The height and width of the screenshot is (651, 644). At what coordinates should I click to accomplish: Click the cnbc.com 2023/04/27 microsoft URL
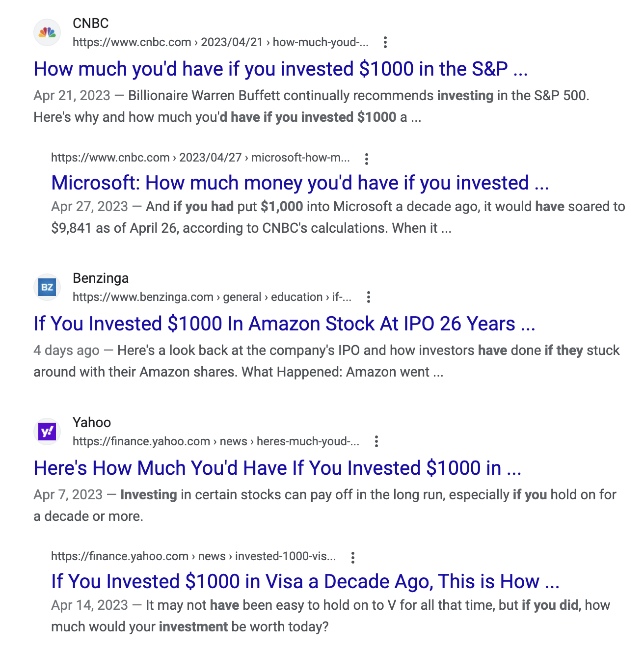(200, 158)
